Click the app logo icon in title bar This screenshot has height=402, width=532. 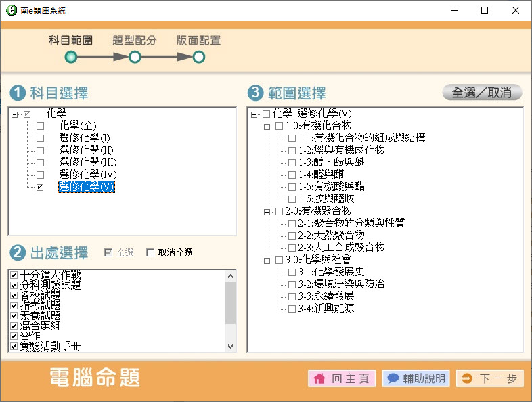tap(9, 10)
